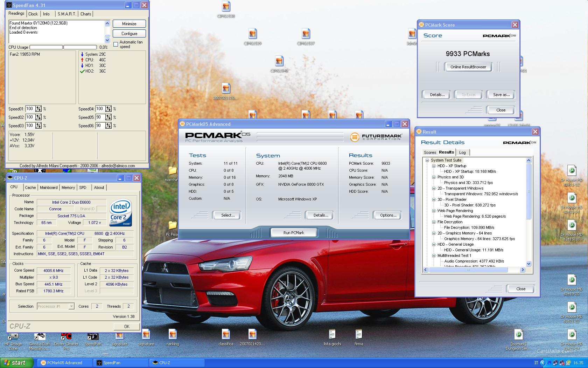
Task: Open Dr House MD s2e19-20 torrent
Action: [x=572, y=285]
